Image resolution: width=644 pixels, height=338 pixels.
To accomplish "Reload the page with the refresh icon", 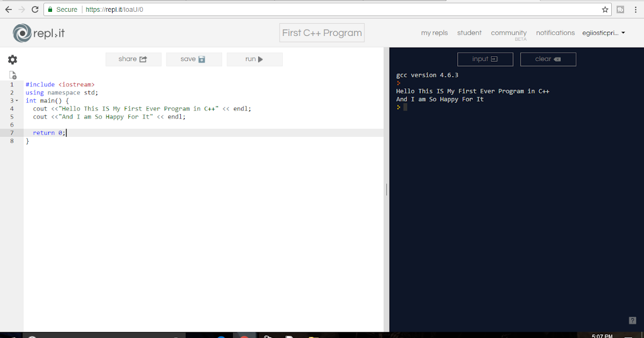I will 35,9.
